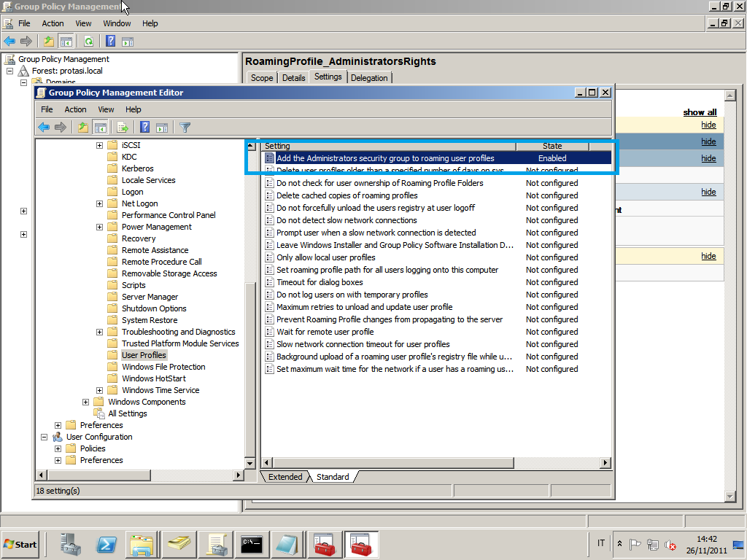Screen dimensions: 747x560
Task: Click Forward arrow in Group Policy Management toolbar
Action: pyautogui.click(x=26, y=42)
